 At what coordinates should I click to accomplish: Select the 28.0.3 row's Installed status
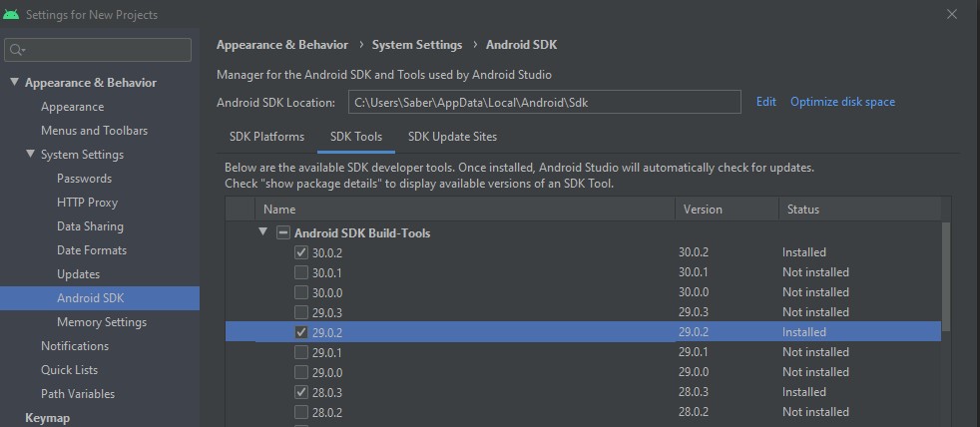[804, 392]
